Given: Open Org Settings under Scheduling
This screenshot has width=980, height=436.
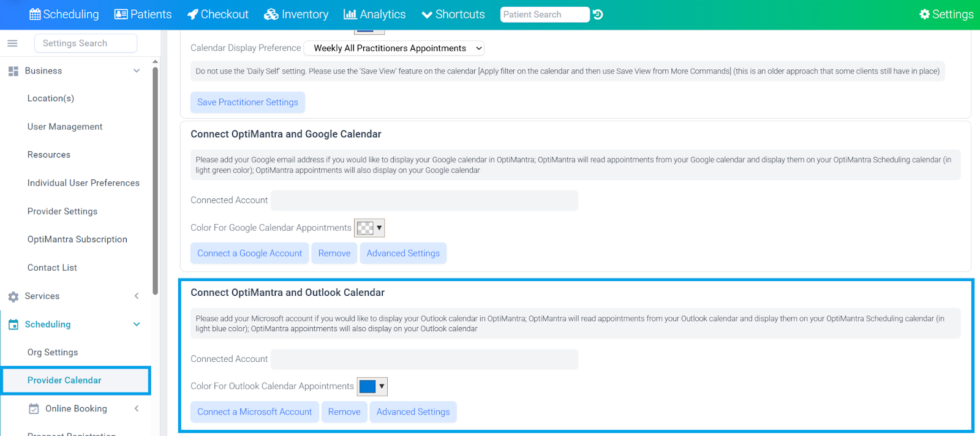Looking at the screenshot, I should tap(53, 352).
